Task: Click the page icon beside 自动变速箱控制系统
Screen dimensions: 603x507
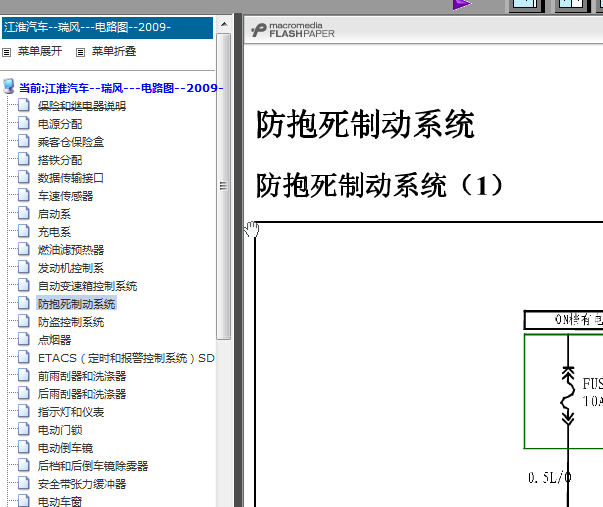Action: [x=24, y=285]
